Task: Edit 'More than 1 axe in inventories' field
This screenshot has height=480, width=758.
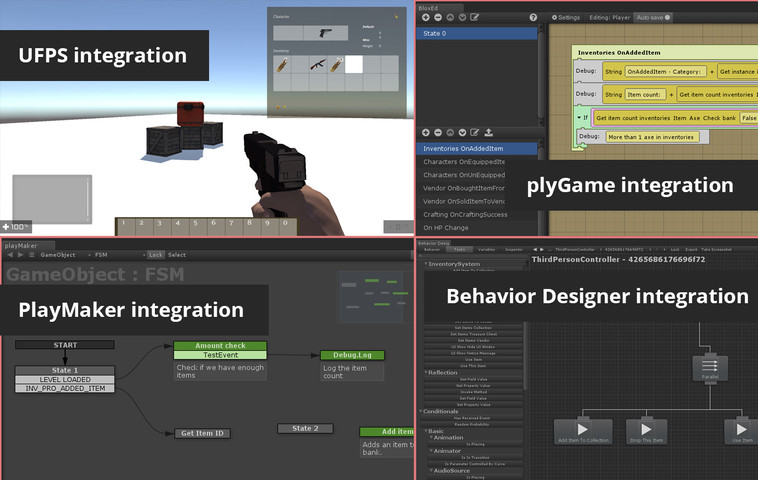Action: [652, 137]
